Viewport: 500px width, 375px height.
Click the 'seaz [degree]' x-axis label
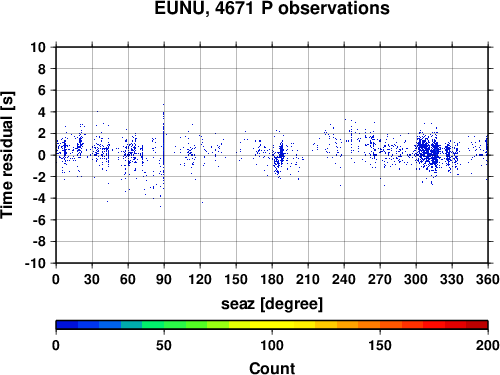(272, 304)
